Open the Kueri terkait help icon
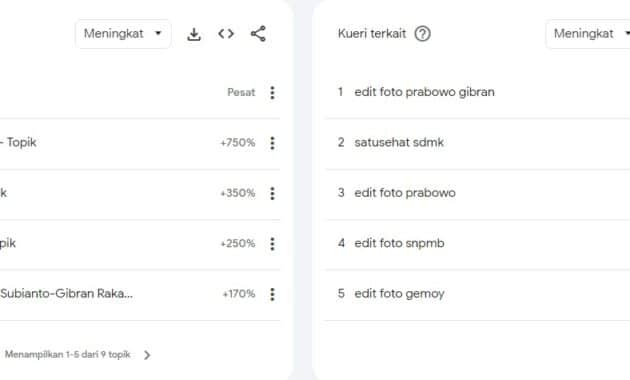Viewport: 630px width, 380px height. (422, 34)
